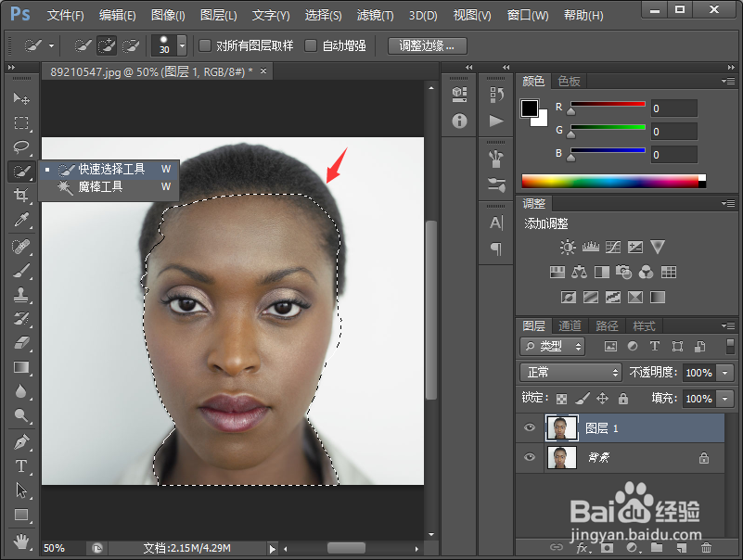Open the 文件(F) menu

(65, 15)
